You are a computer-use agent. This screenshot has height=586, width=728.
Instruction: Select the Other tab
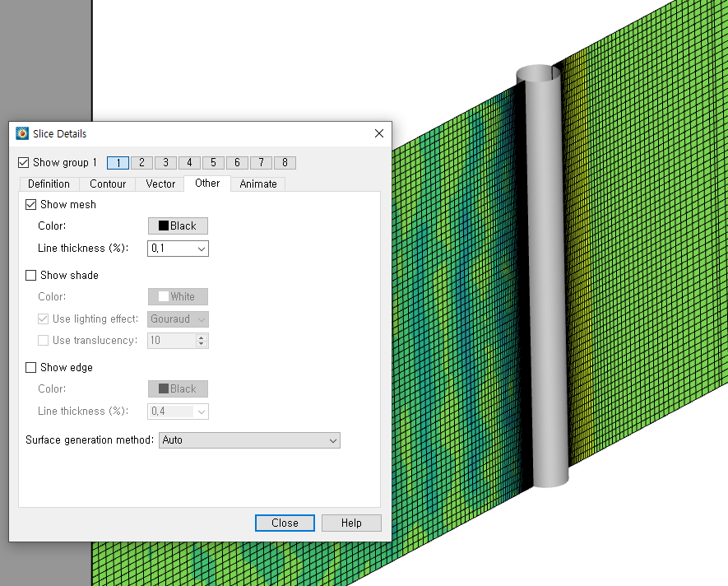point(207,183)
